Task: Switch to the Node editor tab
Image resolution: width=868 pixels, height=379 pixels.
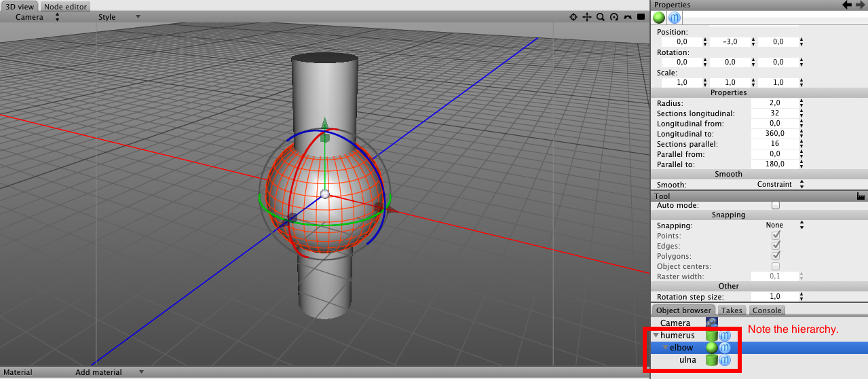Action: [65, 7]
